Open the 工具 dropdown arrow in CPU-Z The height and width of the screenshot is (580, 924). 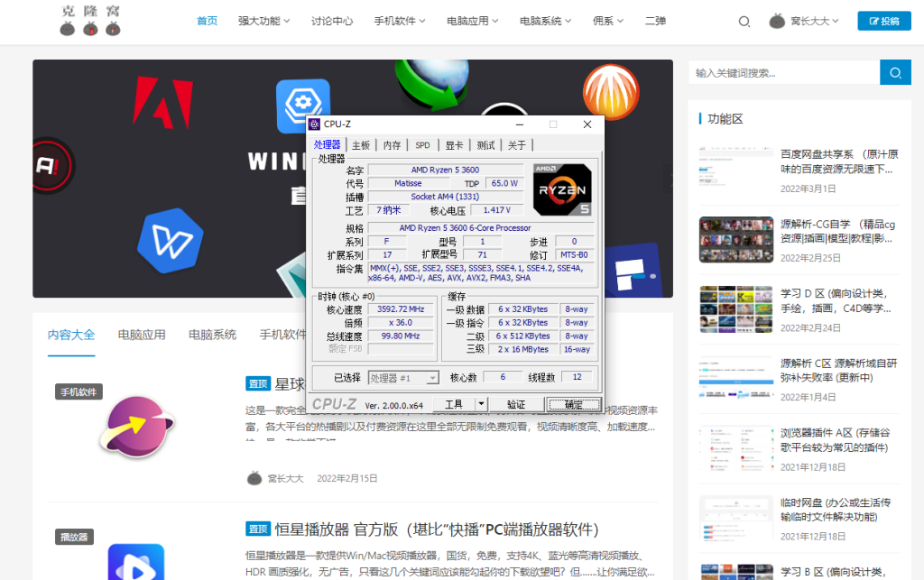[482, 404]
